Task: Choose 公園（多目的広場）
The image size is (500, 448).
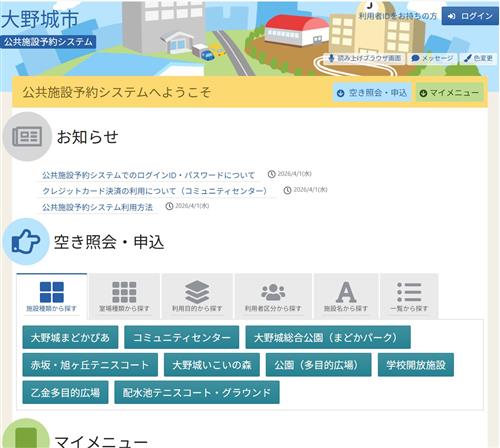Action: coord(318,365)
